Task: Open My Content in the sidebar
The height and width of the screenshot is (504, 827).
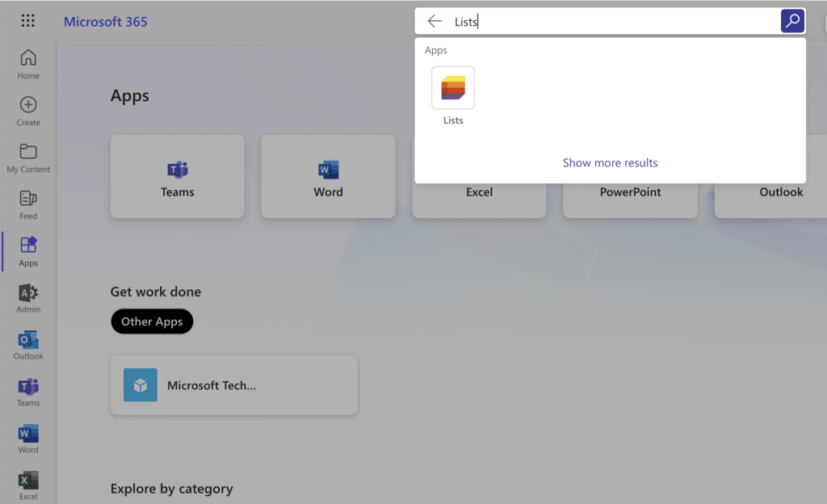Action: (28, 158)
